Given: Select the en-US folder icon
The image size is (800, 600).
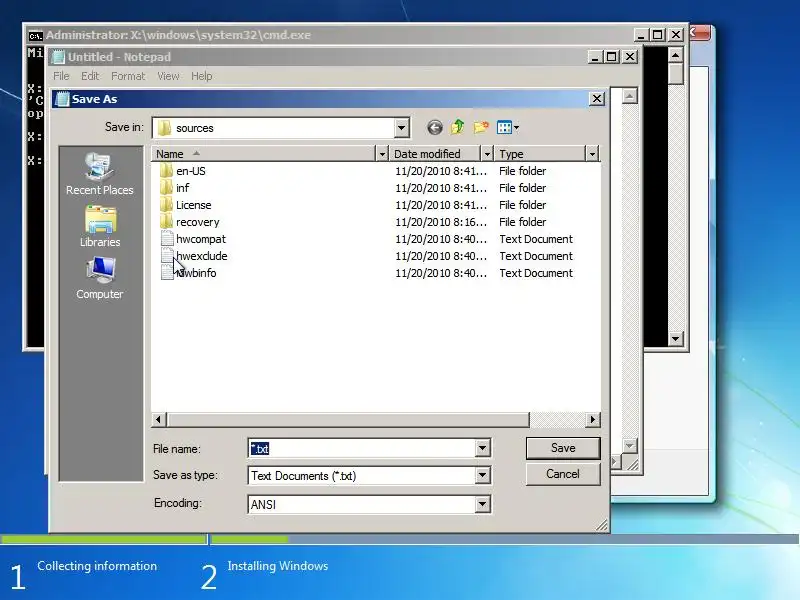Looking at the screenshot, I should coord(166,170).
